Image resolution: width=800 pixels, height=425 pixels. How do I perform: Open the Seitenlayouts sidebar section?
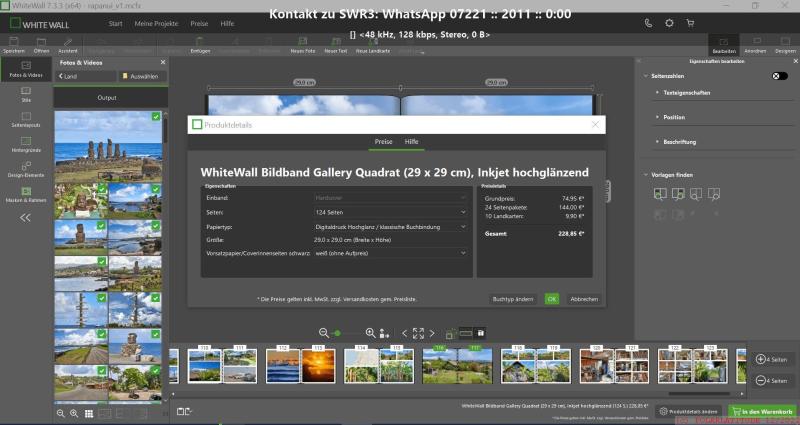26,119
